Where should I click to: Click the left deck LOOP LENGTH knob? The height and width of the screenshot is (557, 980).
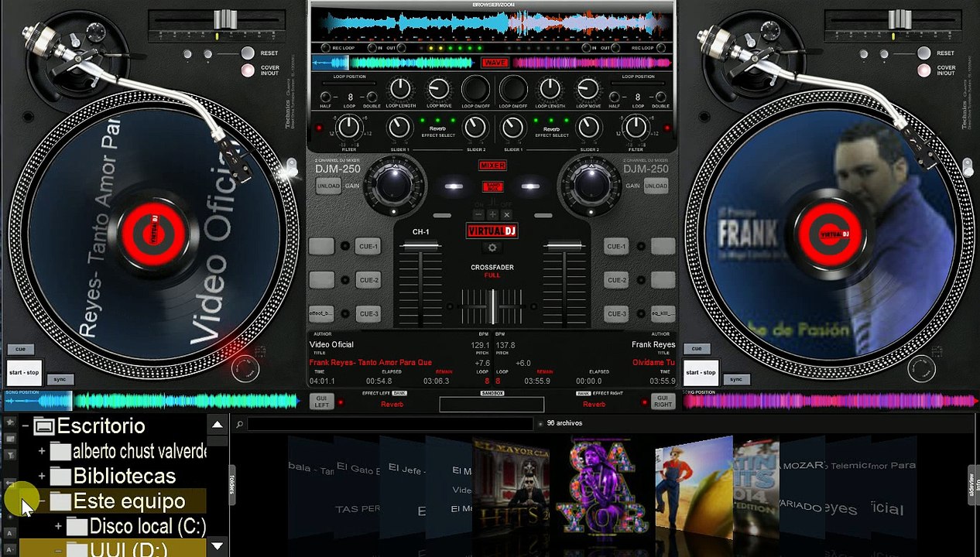400,89
